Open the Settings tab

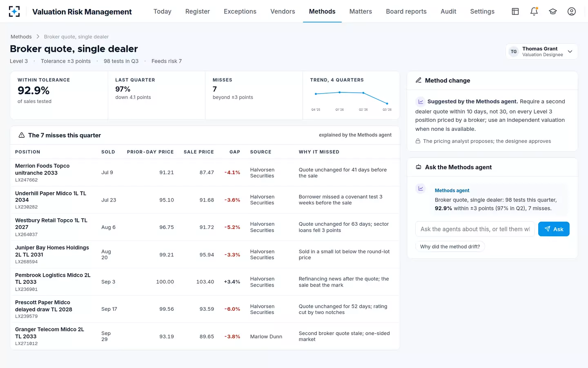[482, 11]
